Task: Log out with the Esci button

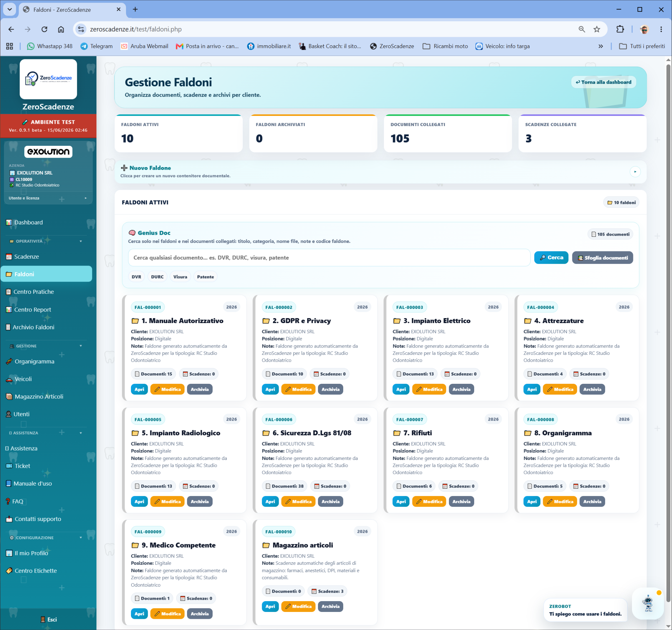Action: [x=48, y=619]
